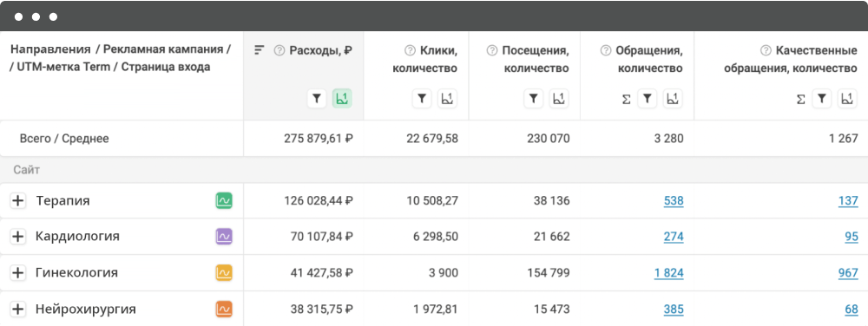Open help icon for Клики, количество
Screen dimensions: 868x326
(x=410, y=50)
